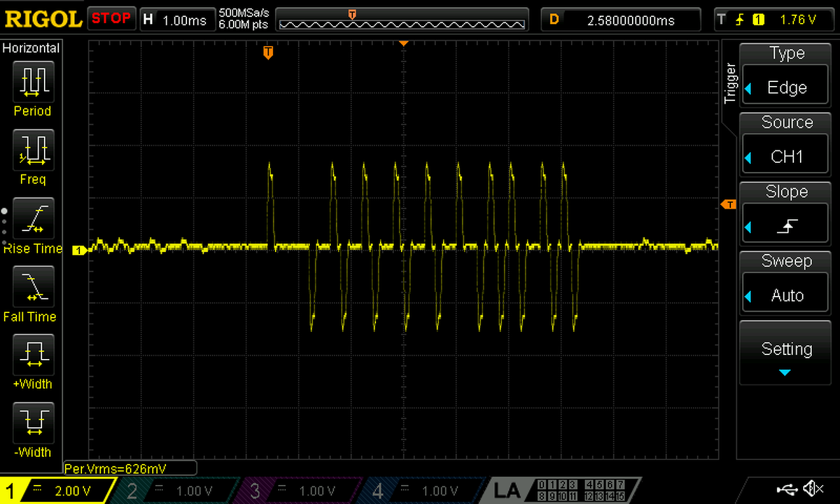
Task: Choose the Fall Time measurement icon
Action: coord(33,287)
